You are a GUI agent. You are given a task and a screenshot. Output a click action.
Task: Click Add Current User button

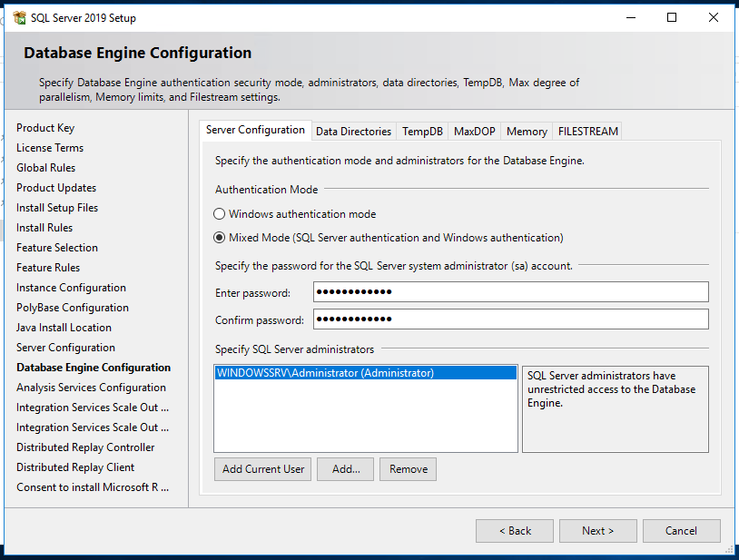coord(262,469)
